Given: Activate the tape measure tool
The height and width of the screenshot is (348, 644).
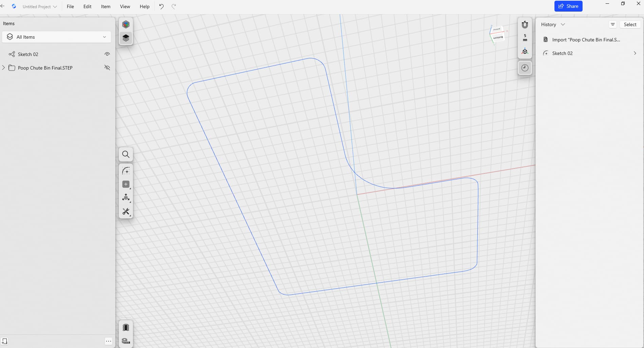Looking at the screenshot, I should pos(126,341).
